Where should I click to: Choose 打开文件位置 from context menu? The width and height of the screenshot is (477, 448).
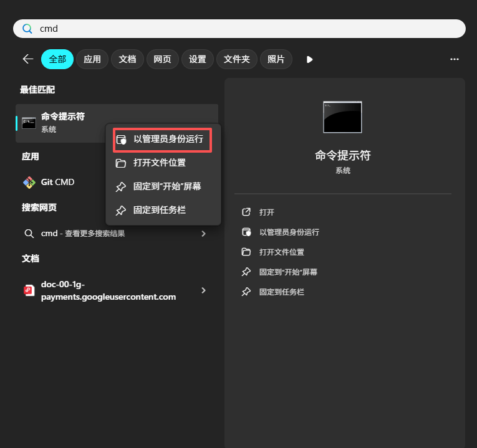tap(159, 163)
